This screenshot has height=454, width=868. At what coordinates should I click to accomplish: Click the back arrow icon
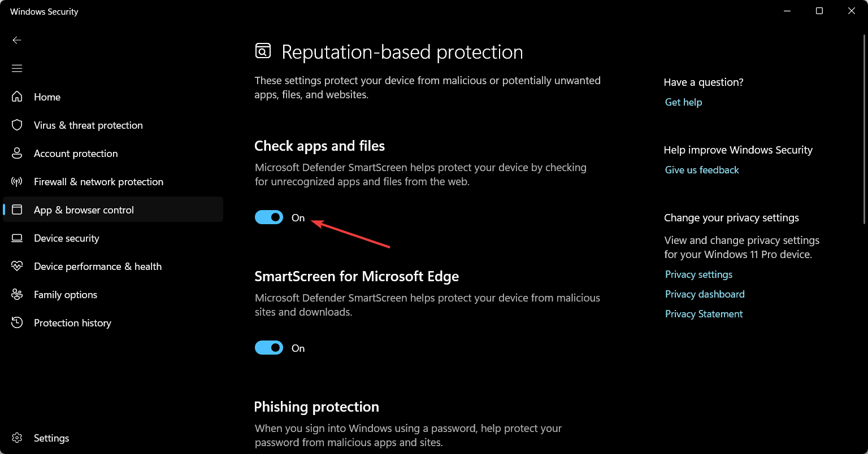coord(17,40)
